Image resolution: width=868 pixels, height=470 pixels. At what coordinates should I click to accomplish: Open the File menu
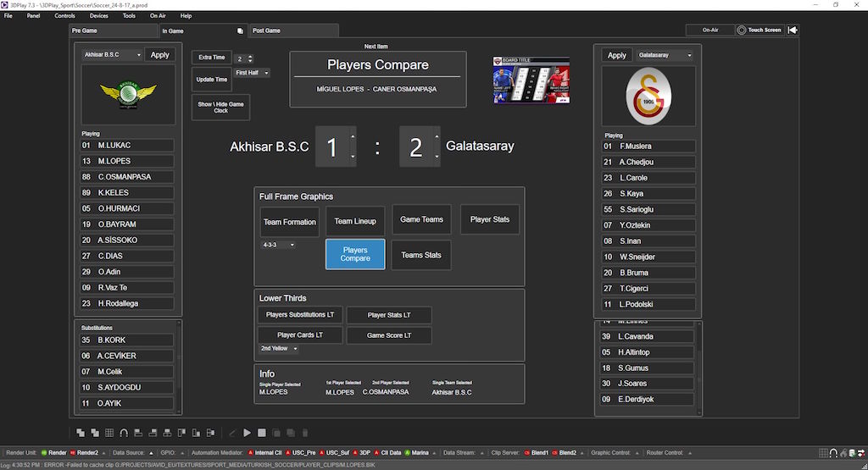tap(8, 15)
